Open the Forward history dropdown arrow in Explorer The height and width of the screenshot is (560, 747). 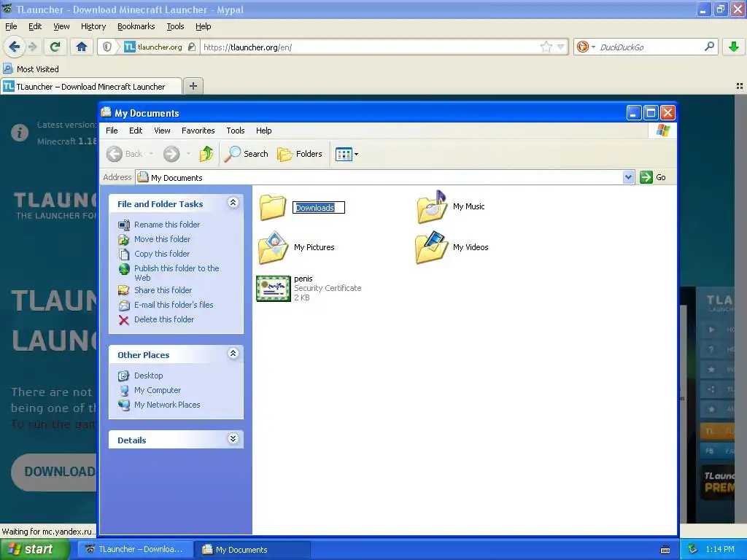(188, 154)
